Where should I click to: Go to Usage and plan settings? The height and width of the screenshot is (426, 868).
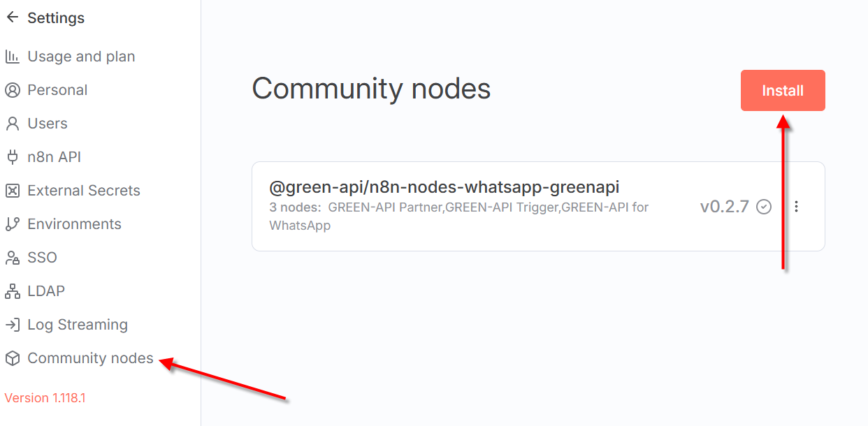pos(81,57)
